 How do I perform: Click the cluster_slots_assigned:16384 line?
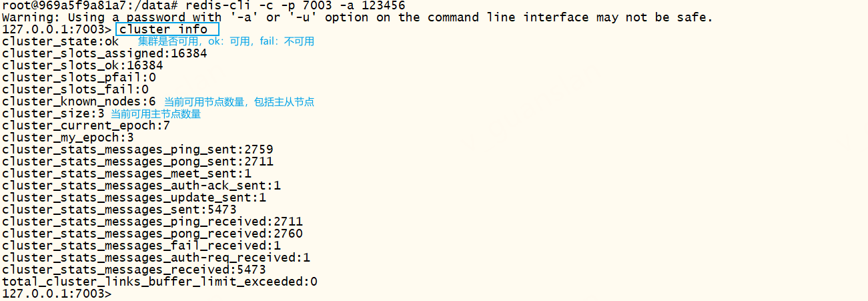[x=105, y=53]
